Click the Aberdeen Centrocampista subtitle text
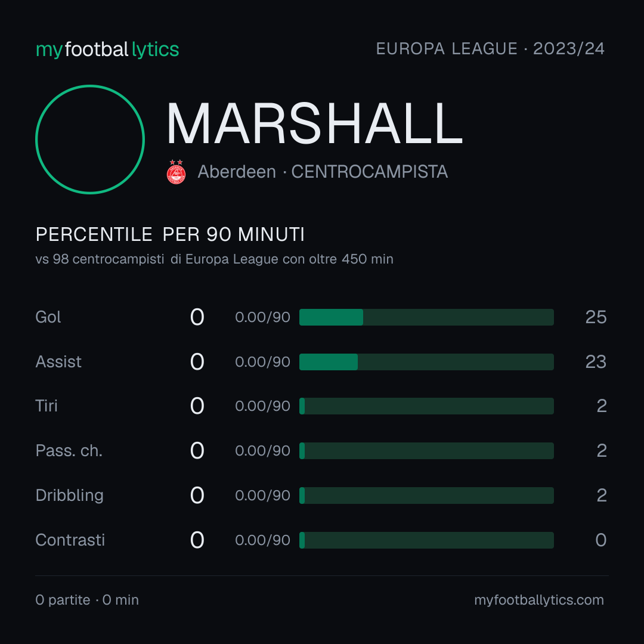This screenshot has width=644, height=644. pyautogui.click(x=323, y=172)
